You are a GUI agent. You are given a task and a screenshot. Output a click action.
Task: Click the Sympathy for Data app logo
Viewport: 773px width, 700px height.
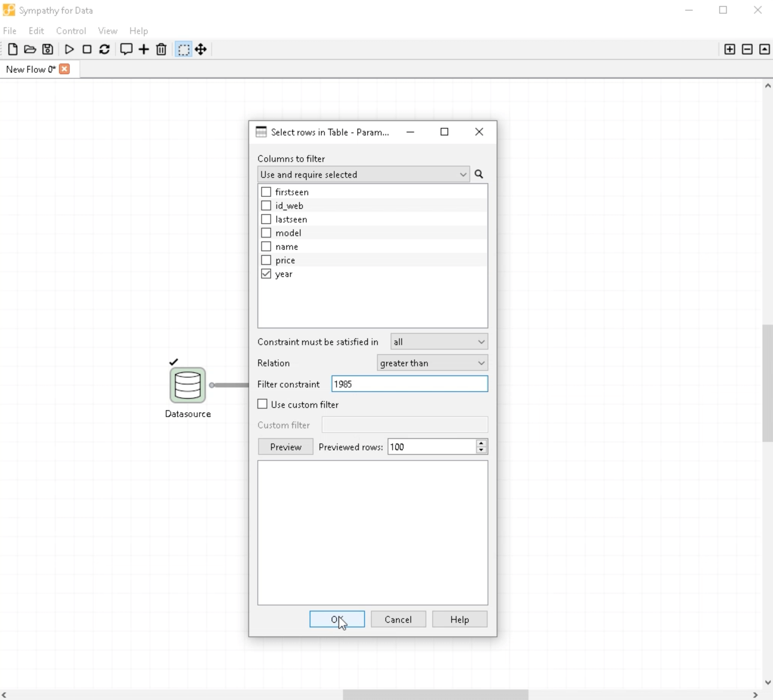click(9, 10)
